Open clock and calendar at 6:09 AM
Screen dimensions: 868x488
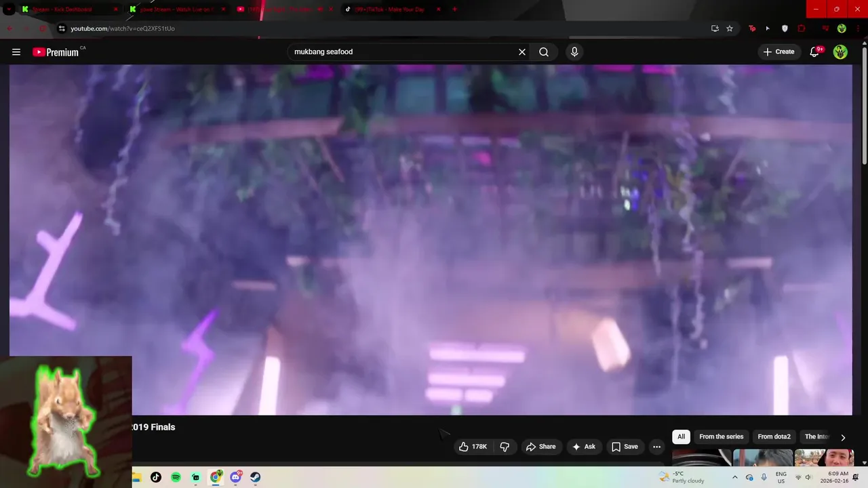(833, 477)
